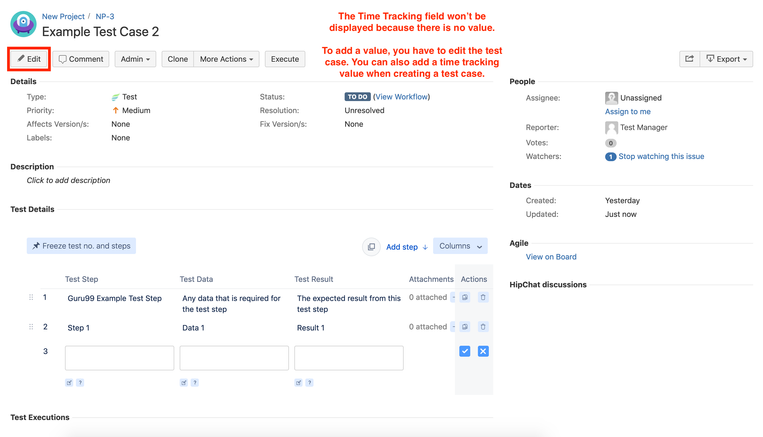
Task: Click the View Workflow link
Action: (x=401, y=97)
